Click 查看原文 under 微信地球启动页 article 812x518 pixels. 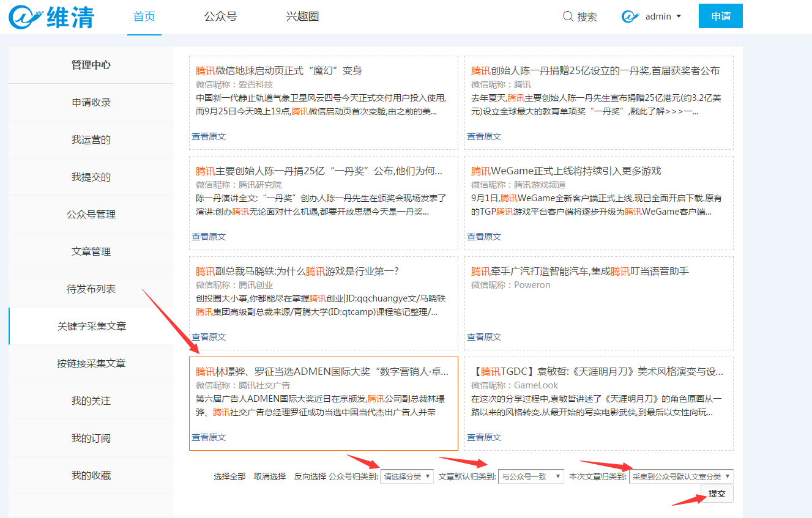click(x=209, y=136)
